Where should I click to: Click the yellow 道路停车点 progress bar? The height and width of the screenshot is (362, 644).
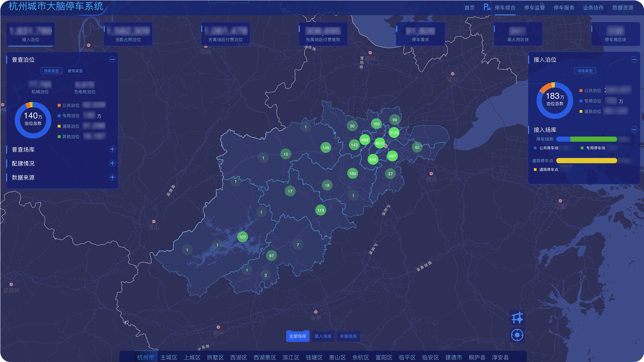(x=586, y=161)
